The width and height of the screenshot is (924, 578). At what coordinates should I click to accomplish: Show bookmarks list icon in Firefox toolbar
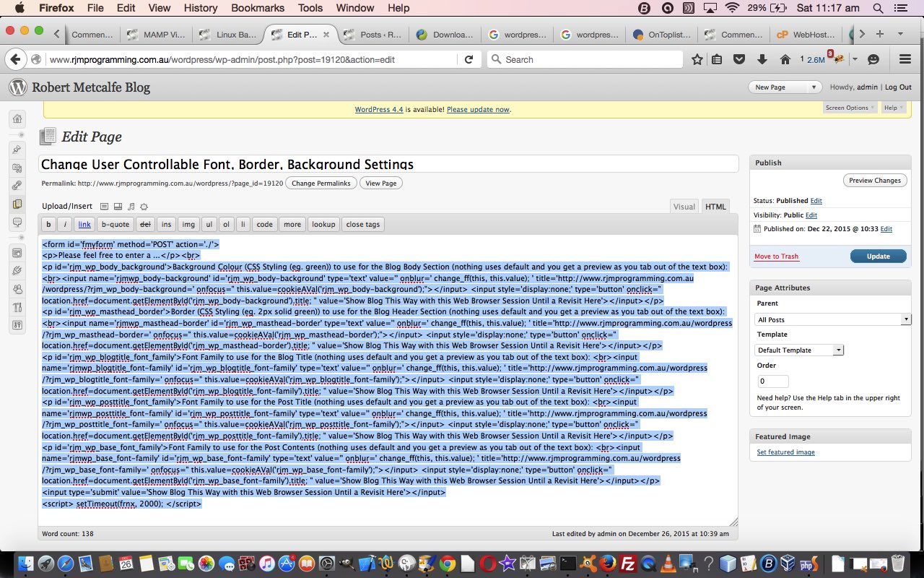pos(718,59)
